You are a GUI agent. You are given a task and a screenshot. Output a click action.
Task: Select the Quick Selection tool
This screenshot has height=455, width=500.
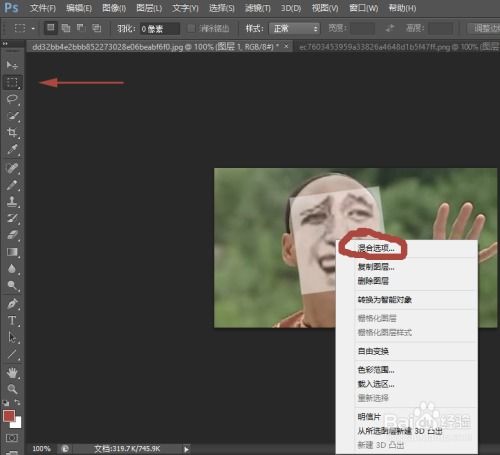pos(12,116)
